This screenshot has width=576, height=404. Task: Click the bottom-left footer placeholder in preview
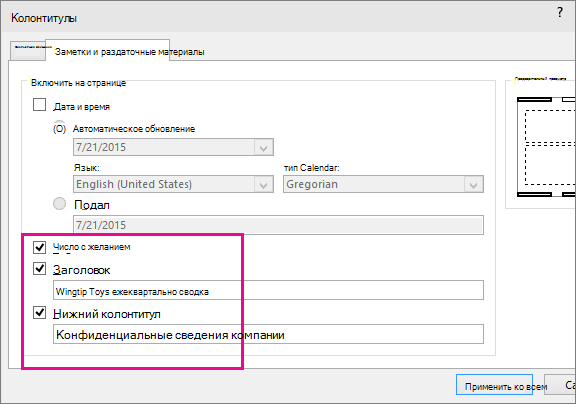(534, 194)
